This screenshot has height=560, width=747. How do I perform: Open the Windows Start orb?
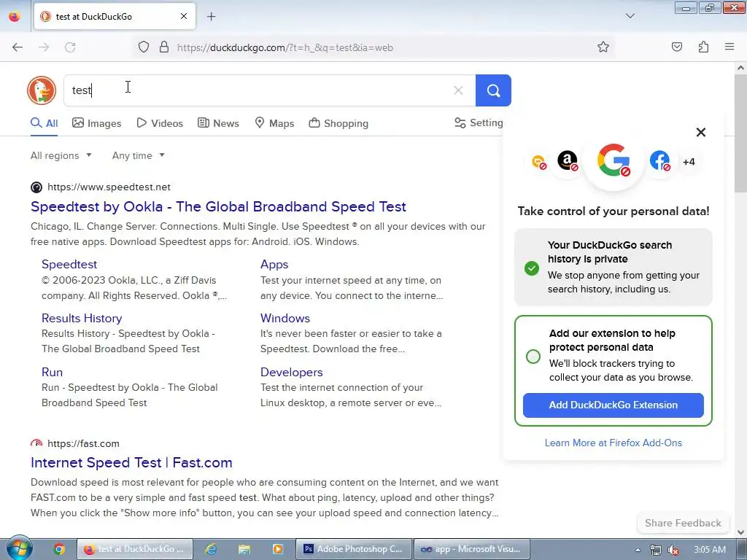tap(18, 548)
